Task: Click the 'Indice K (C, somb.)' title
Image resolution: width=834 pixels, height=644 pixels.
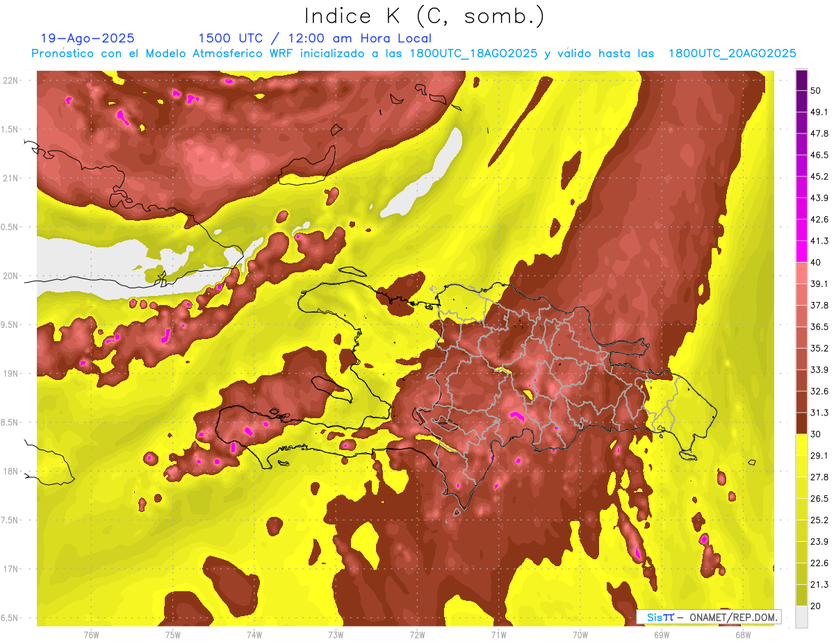Action: point(424,16)
